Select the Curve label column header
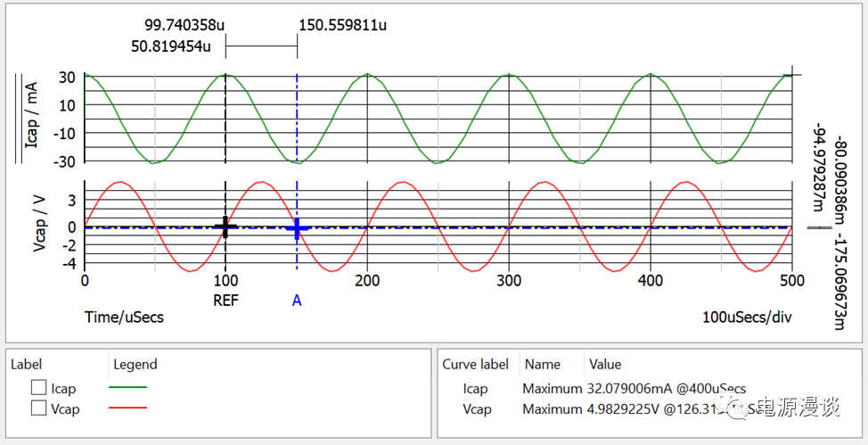The image size is (868, 445). (475, 364)
